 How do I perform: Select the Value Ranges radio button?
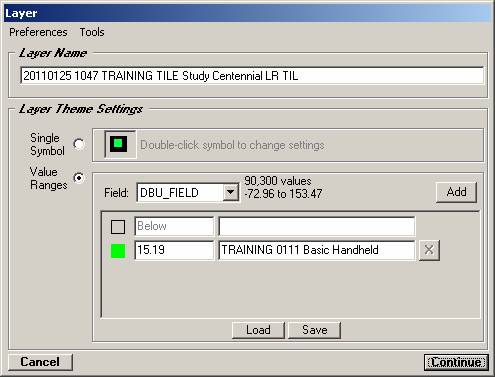tap(79, 178)
